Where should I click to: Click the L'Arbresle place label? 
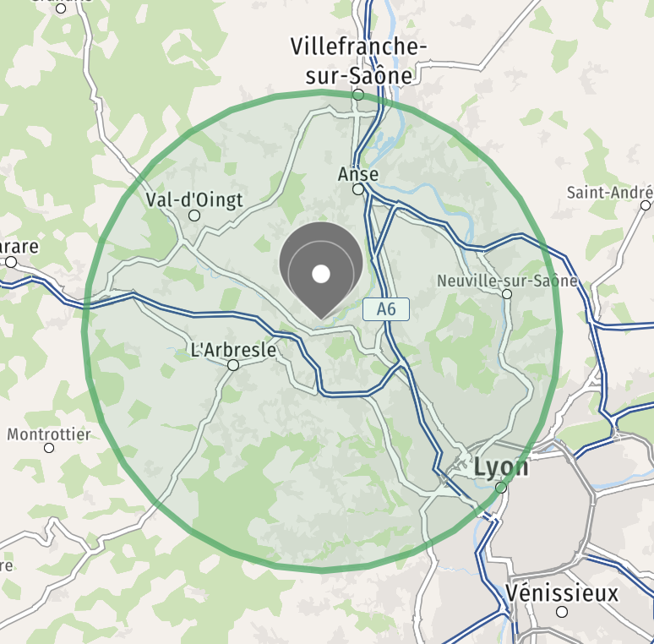[x=233, y=350]
